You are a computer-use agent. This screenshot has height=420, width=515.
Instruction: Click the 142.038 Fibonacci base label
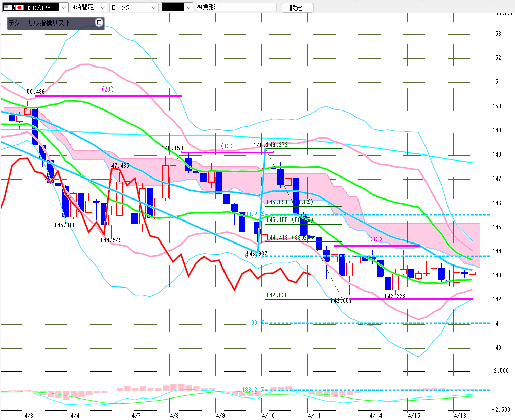click(277, 295)
